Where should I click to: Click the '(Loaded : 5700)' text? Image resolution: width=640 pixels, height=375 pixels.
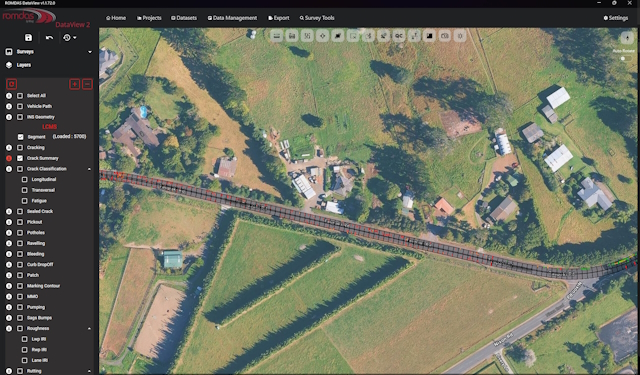(x=69, y=136)
